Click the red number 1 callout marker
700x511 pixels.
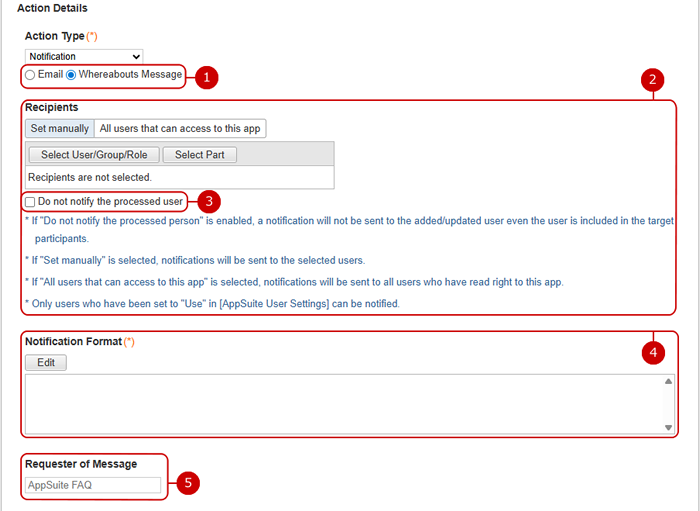[206, 77]
